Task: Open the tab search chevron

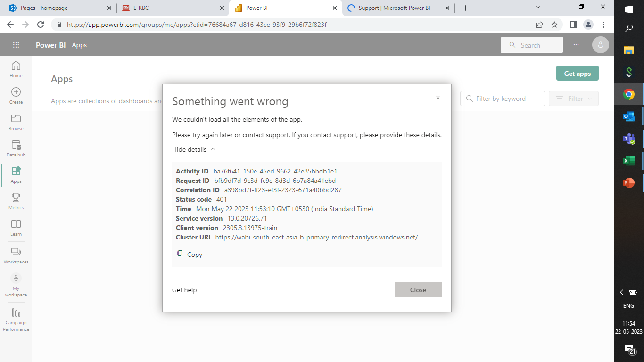Action: [x=538, y=7]
